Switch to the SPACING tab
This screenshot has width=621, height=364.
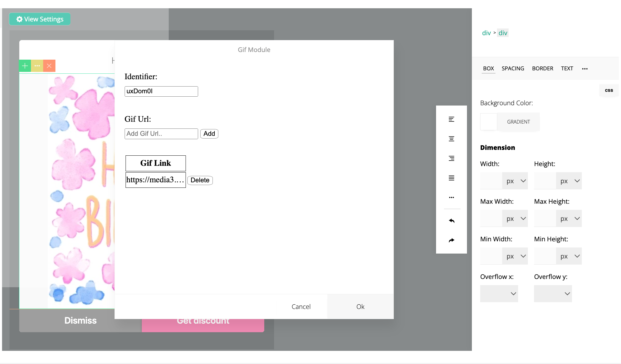[513, 69]
